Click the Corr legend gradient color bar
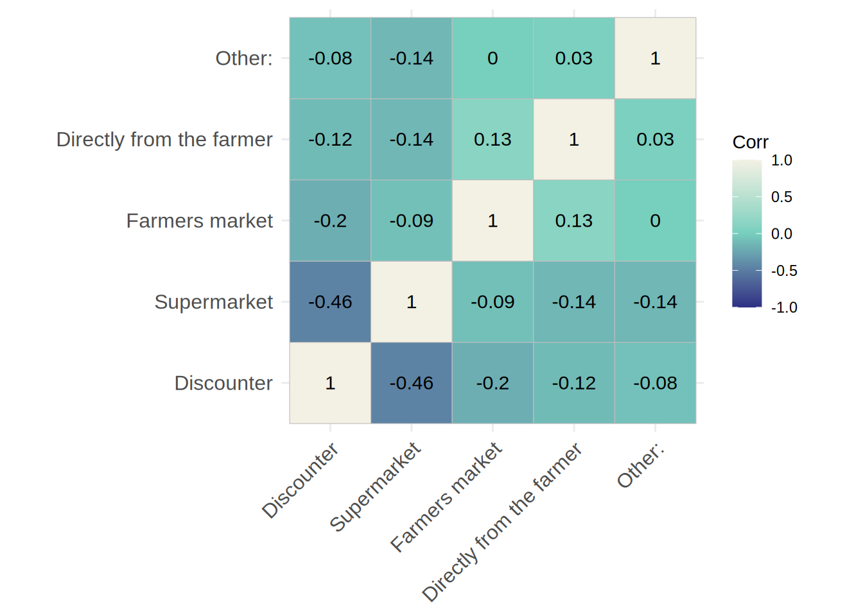The width and height of the screenshot is (863, 616). point(747,234)
